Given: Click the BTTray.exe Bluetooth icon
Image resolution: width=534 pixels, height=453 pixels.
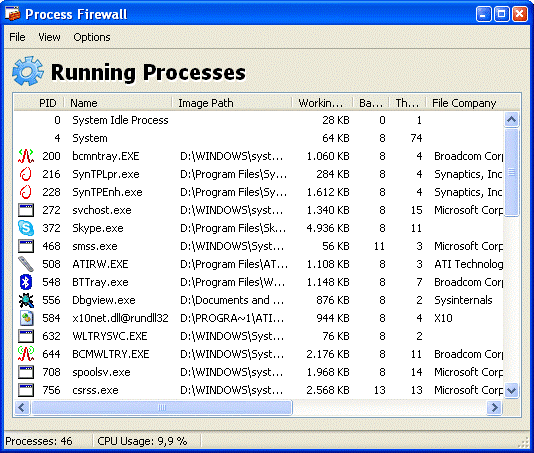Looking at the screenshot, I should (x=26, y=282).
